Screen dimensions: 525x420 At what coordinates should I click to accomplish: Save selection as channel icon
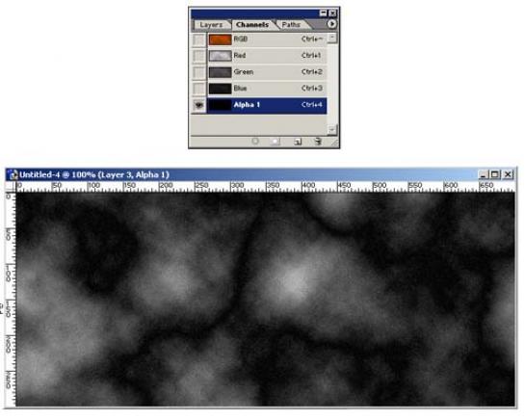click(276, 142)
